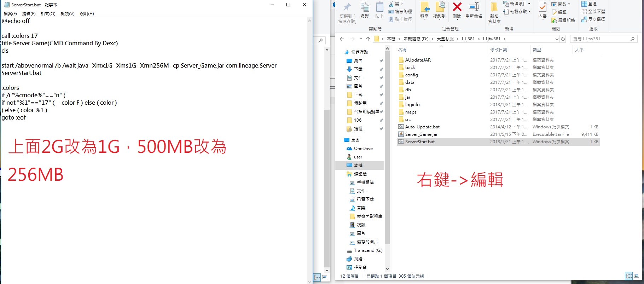Click the 剪下 (Cut) scissors icon
This screenshot has width=644, height=284.
396,4
